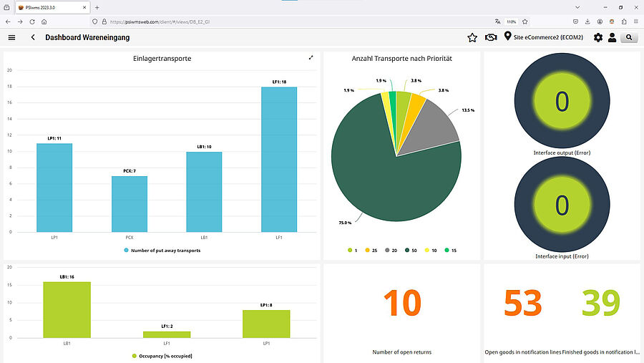Click the browser translate page icon
The width and height of the screenshot is (644, 363).
[498, 21]
